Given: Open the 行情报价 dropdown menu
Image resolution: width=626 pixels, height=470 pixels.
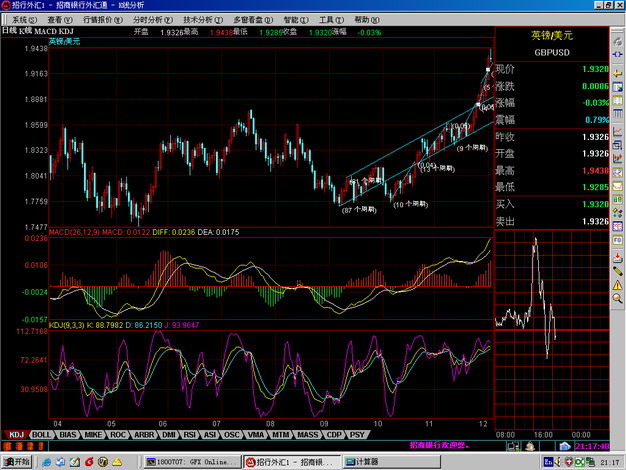Looking at the screenshot, I should [103, 19].
